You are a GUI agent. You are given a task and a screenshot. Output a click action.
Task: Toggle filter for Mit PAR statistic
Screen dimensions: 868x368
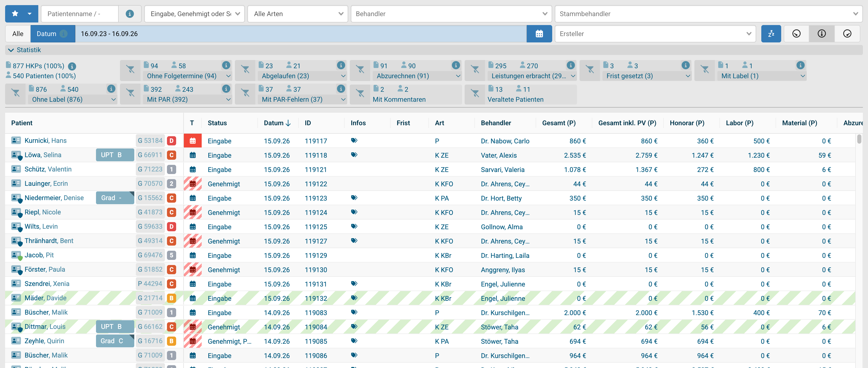click(130, 94)
